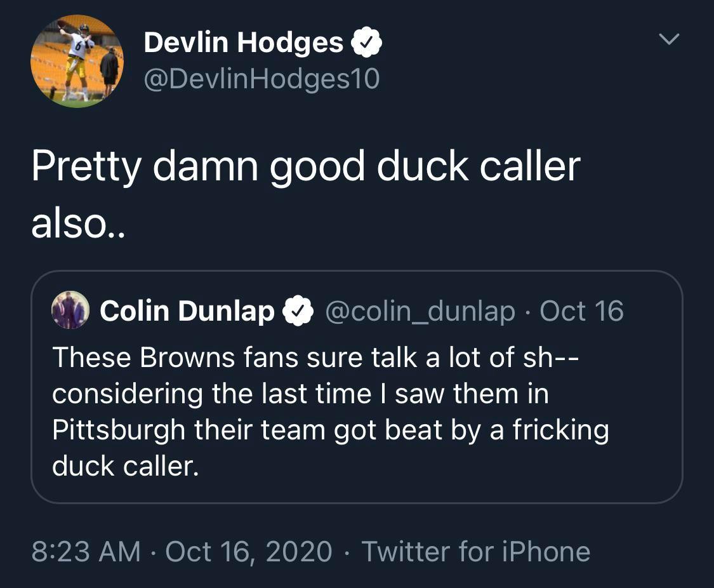Click the word "fricking" in the quoted tweet

560,430
